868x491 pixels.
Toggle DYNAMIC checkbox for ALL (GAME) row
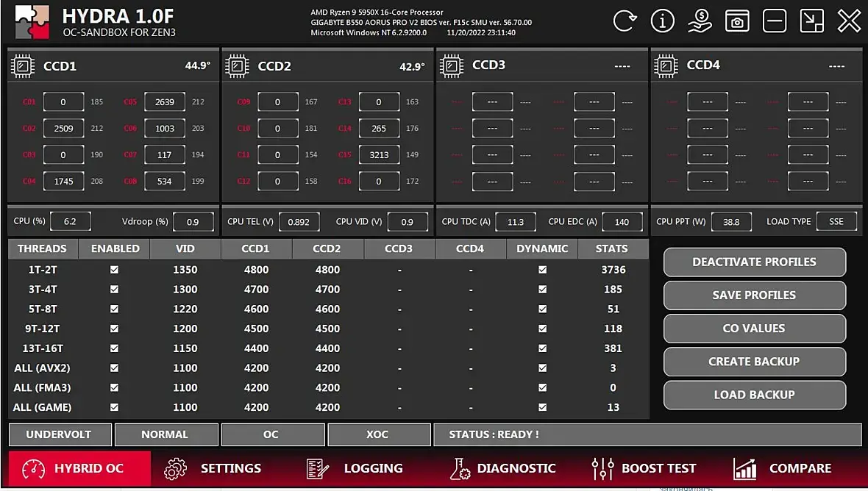(543, 407)
